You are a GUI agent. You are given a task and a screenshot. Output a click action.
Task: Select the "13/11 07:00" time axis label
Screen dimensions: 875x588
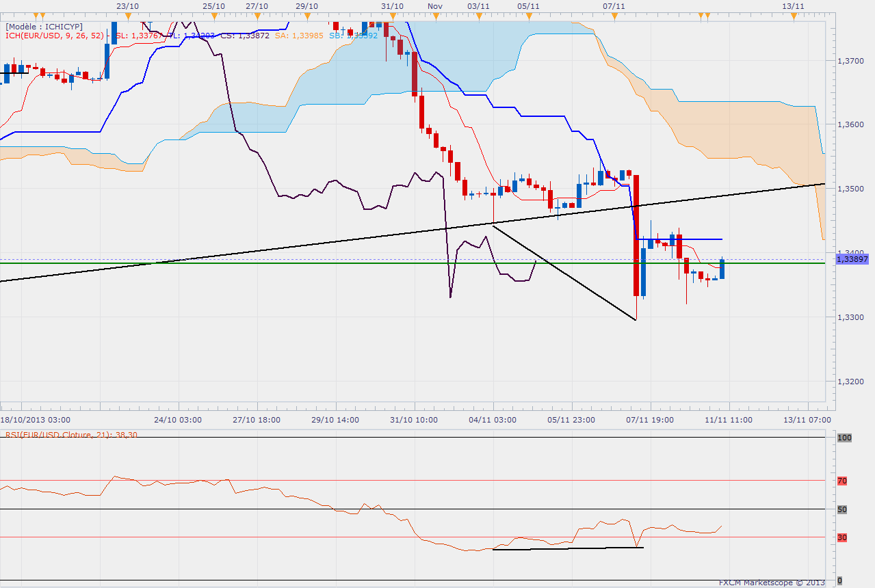pos(807,420)
